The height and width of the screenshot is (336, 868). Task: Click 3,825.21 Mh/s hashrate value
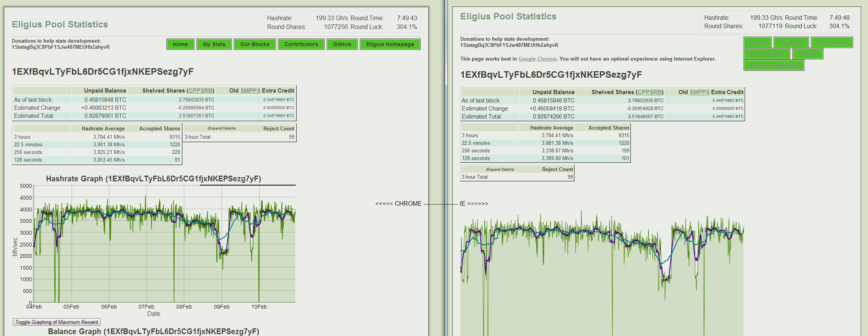(109, 152)
